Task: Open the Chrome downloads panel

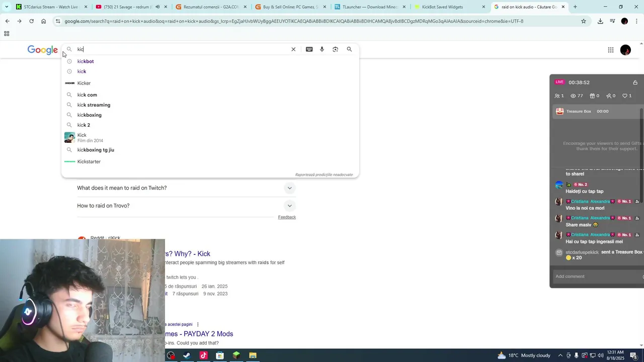Action: pyautogui.click(x=600, y=21)
